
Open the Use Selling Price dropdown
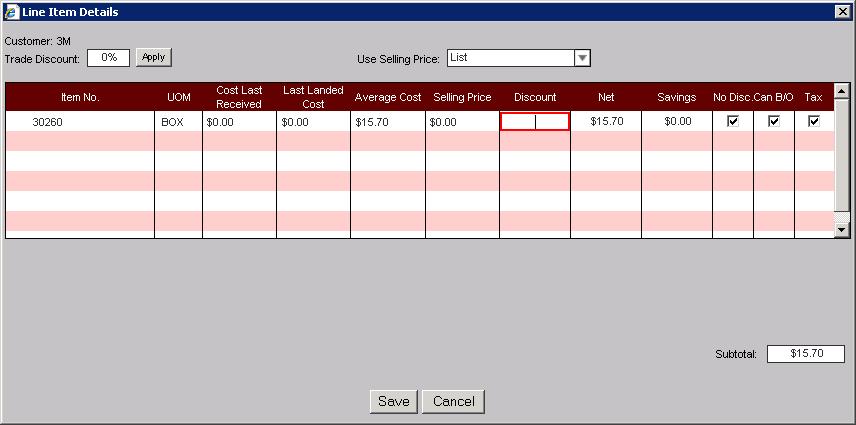coord(582,58)
